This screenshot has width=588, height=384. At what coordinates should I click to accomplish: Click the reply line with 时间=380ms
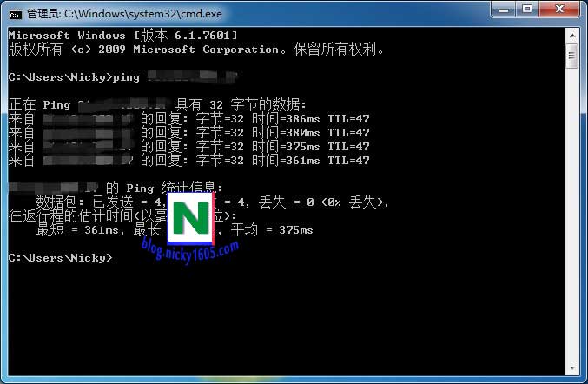coord(188,132)
